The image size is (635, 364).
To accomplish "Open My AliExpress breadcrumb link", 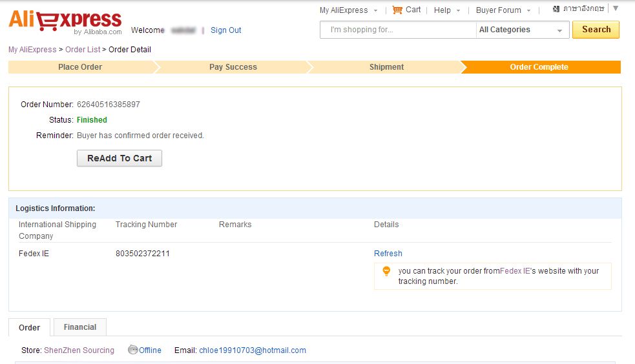I will (x=32, y=49).
